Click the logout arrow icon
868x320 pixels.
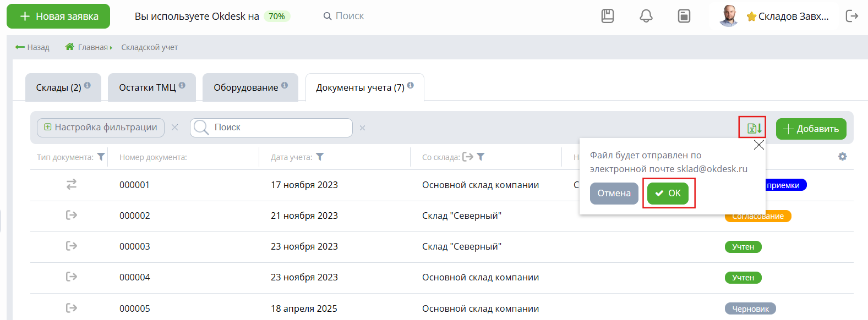pos(851,16)
